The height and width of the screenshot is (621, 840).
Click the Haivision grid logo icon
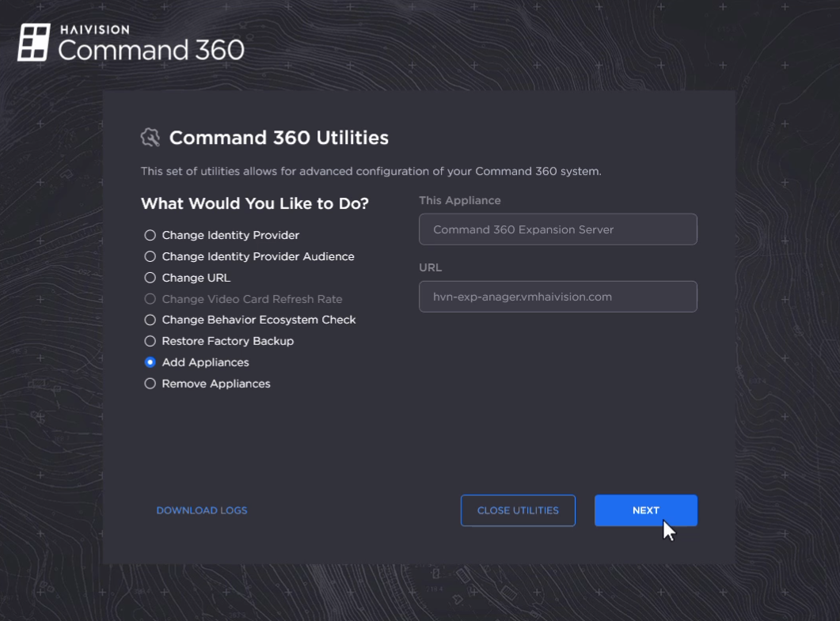[34, 43]
